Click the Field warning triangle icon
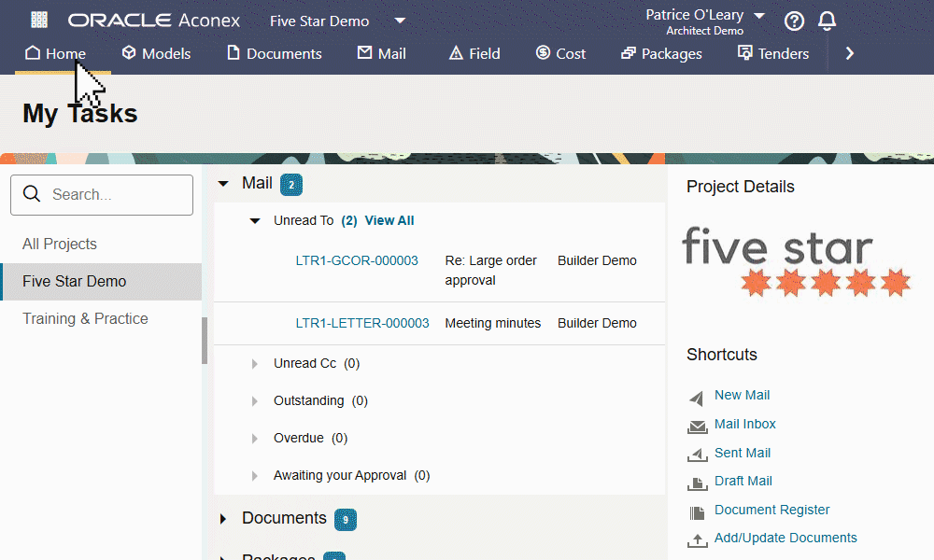This screenshot has width=934, height=560. click(456, 53)
